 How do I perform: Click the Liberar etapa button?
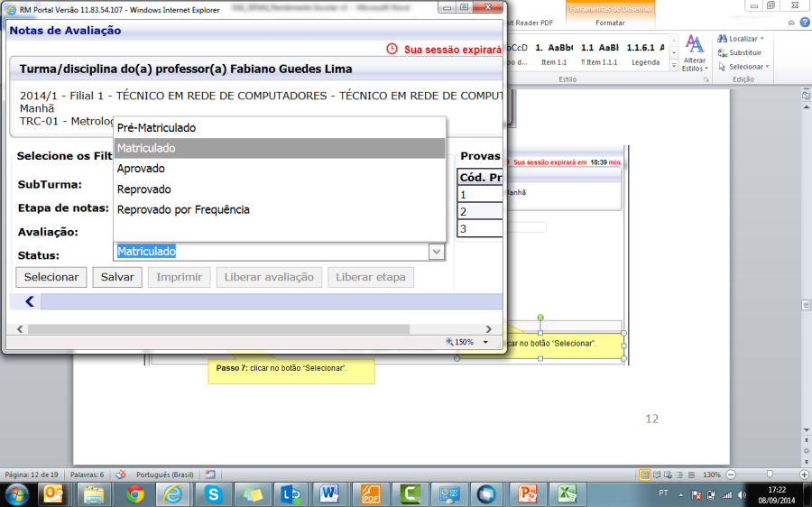[x=370, y=277]
